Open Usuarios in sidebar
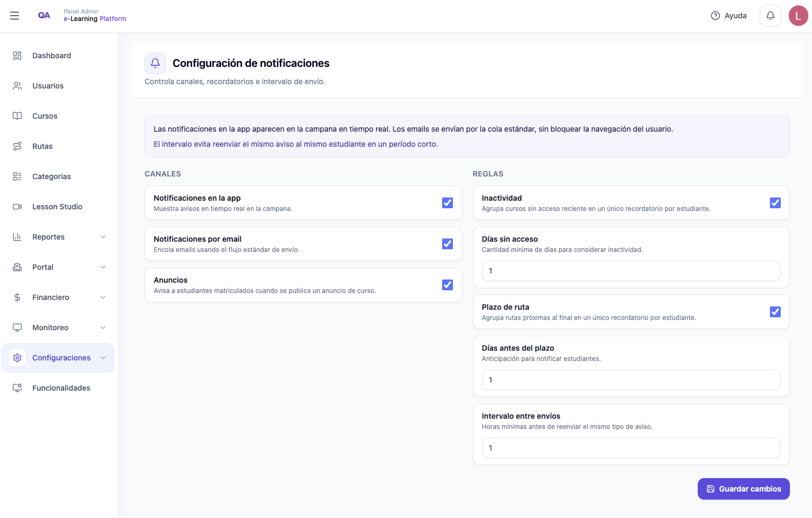Screen dimensions: 812x518 click(58, 86)
